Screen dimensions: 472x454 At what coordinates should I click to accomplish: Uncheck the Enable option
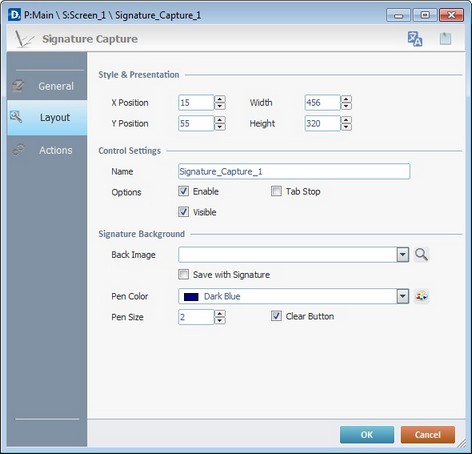click(x=183, y=191)
